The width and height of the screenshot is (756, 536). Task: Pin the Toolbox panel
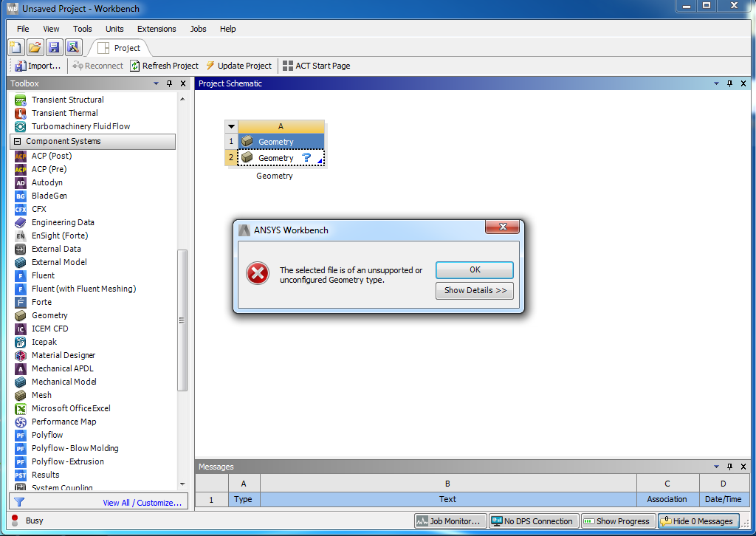(169, 83)
